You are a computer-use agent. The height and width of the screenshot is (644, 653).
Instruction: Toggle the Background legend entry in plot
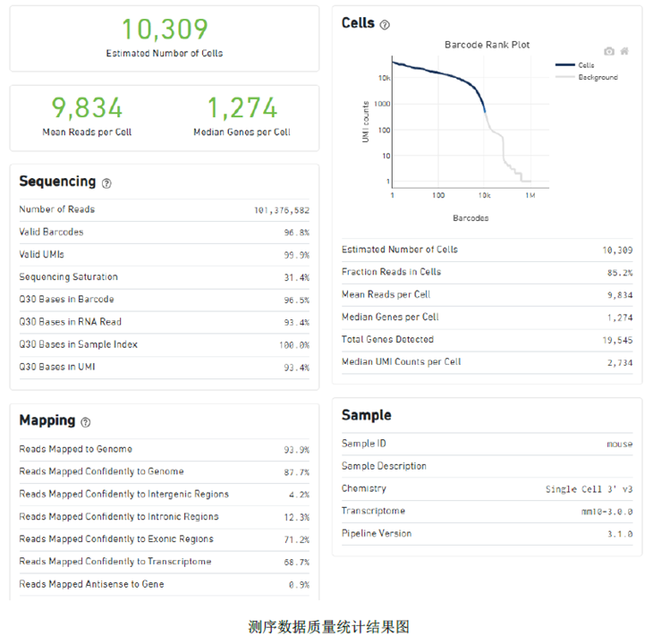(x=587, y=77)
